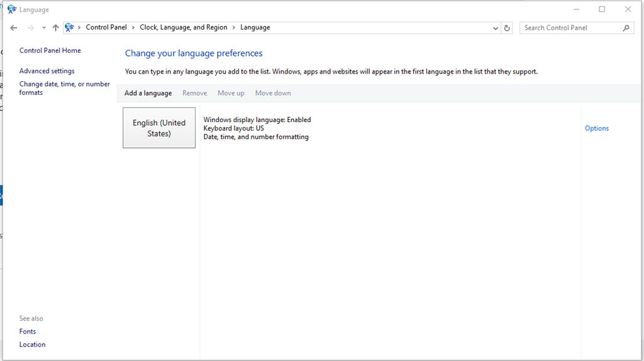644x361 pixels.
Task: Click the Move up command
Action: pyautogui.click(x=231, y=93)
